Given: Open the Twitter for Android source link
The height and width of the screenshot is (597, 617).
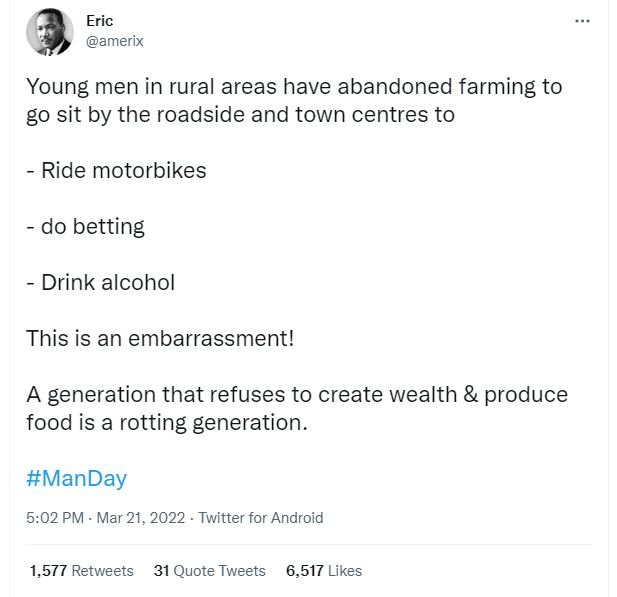Looking at the screenshot, I should 260,517.
